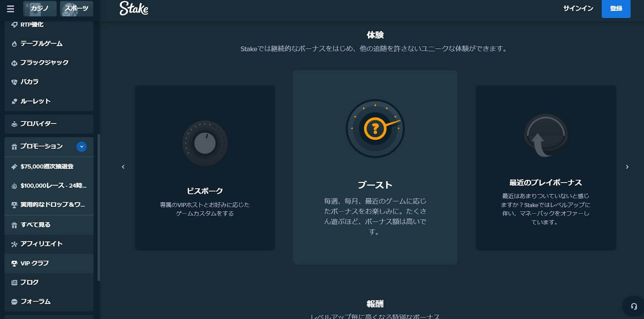Click the gift icon beside すべて見る
Image resolution: width=644 pixels, height=319 pixels.
tap(14, 225)
